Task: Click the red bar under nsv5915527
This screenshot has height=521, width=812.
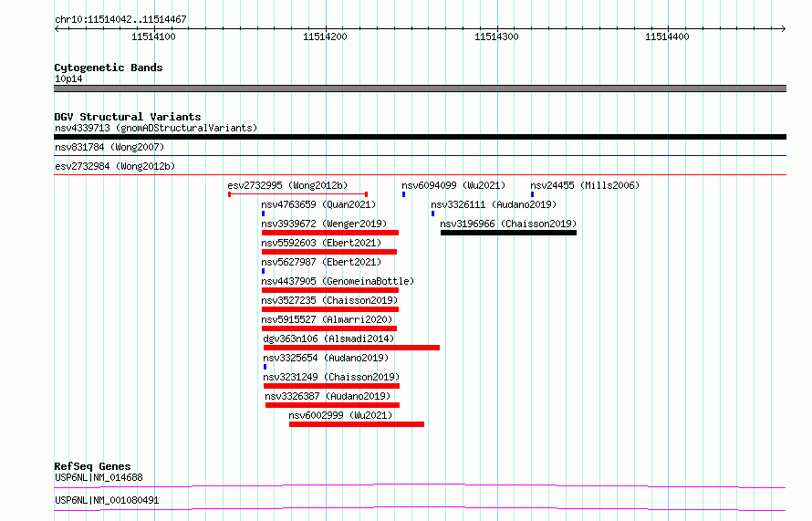Action: [x=329, y=328]
